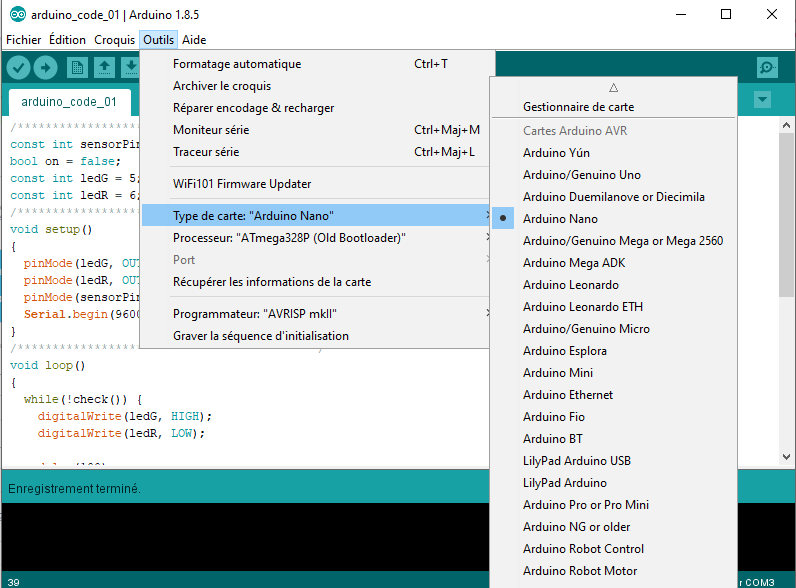Open the Édition menu

coord(67,40)
